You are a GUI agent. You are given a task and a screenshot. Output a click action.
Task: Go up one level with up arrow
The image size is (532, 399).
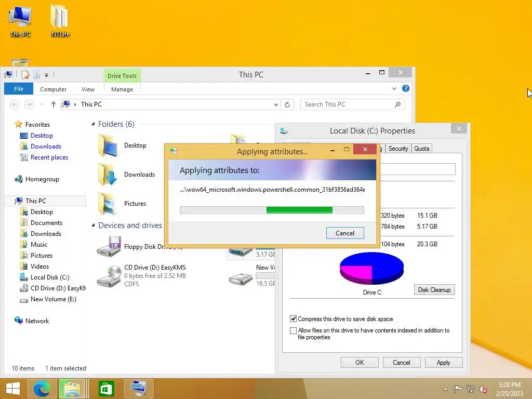click(54, 104)
